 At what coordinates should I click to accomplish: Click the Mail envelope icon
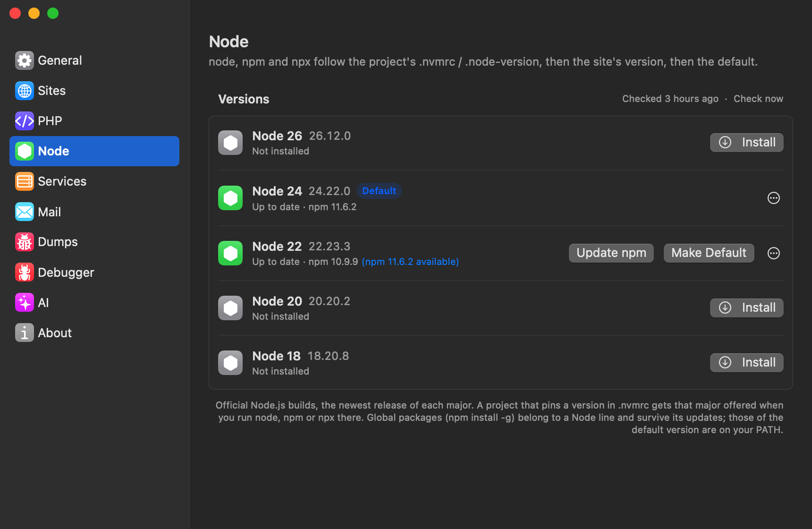[x=25, y=212]
